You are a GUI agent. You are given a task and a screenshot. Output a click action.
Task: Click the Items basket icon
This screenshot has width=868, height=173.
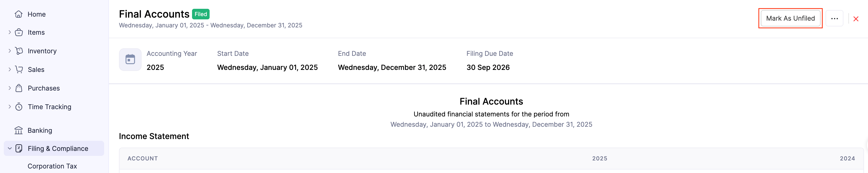(x=19, y=32)
